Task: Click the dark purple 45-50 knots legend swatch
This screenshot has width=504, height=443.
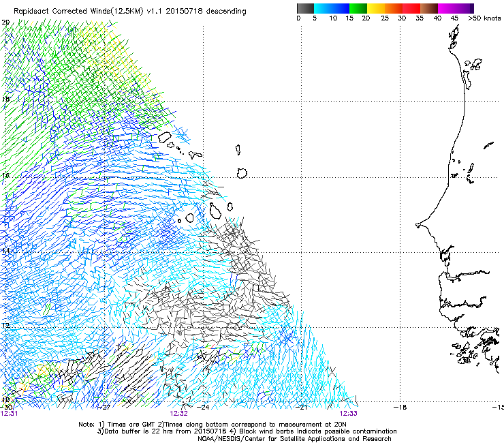Action: 464,8
